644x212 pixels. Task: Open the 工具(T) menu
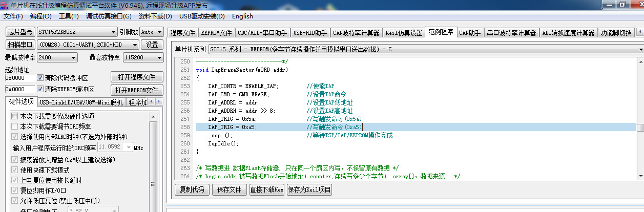69,16
